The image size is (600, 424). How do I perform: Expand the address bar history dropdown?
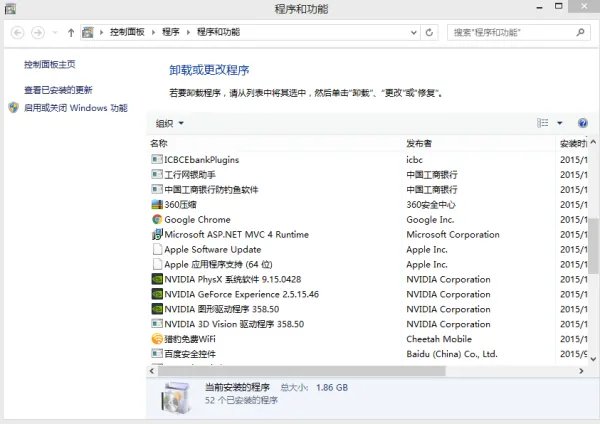(413, 33)
